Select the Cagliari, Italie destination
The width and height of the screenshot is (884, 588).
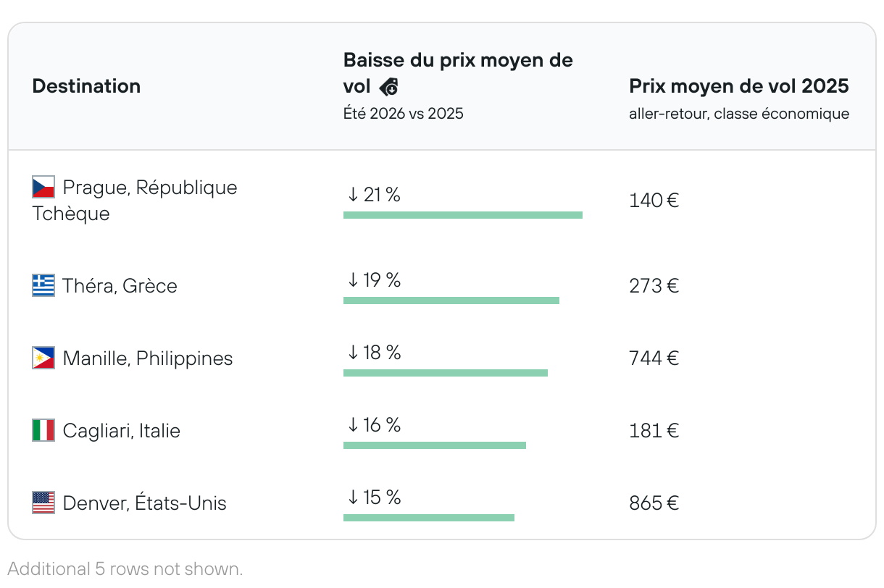121,431
